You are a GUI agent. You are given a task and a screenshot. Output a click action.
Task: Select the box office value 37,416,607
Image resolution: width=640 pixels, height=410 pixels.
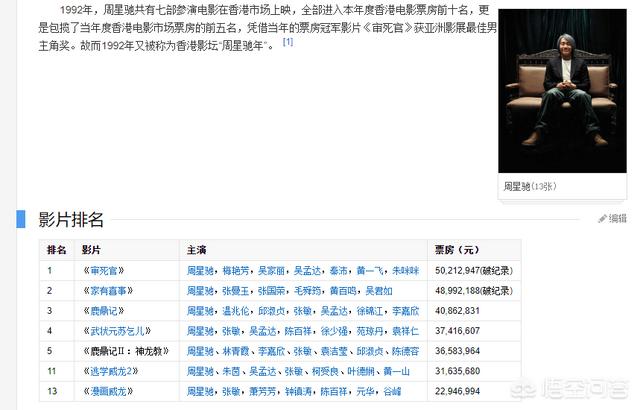pyautogui.click(x=457, y=331)
